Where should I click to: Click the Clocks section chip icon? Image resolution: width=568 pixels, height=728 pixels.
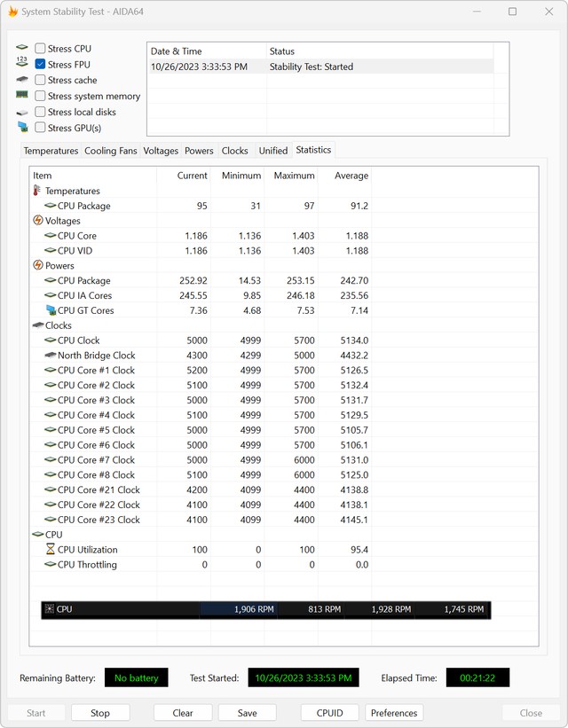click(x=37, y=325)
